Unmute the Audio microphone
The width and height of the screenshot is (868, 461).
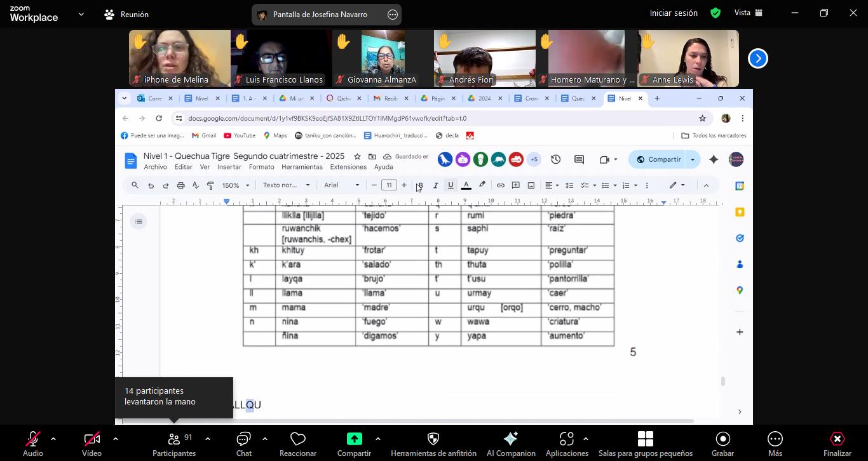click(x=32, y=439)
